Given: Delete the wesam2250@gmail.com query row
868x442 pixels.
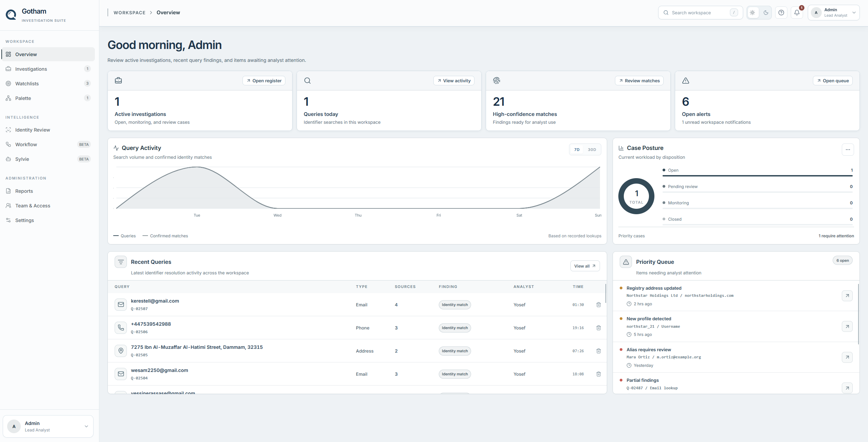Looking at the screenshot, I should [599, 374].
